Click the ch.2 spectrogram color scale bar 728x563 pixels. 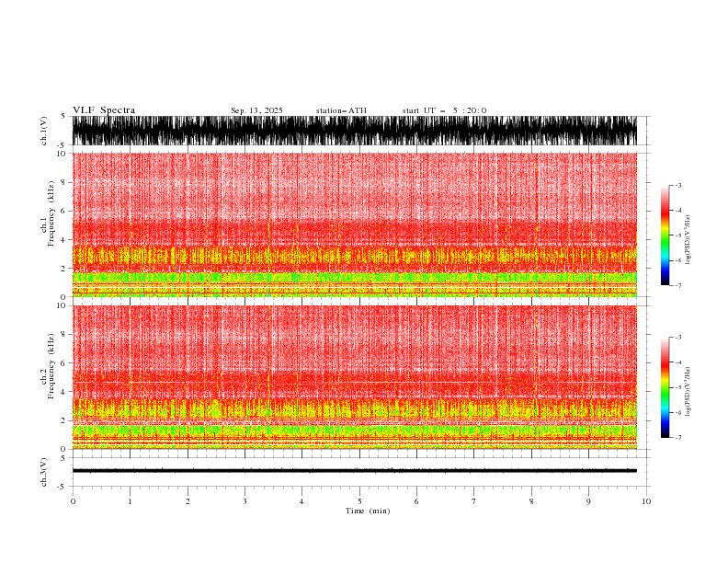point(665,387)
